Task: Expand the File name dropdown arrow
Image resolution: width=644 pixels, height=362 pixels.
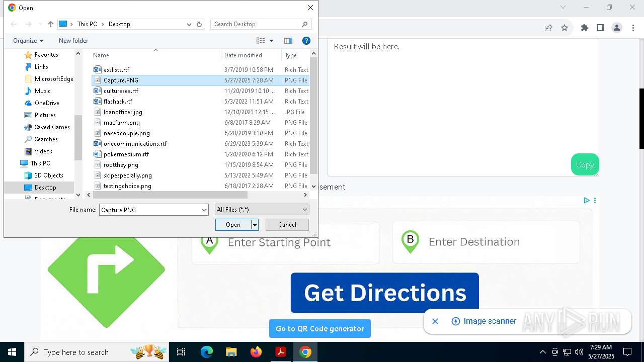Action: tap(204, 210)
